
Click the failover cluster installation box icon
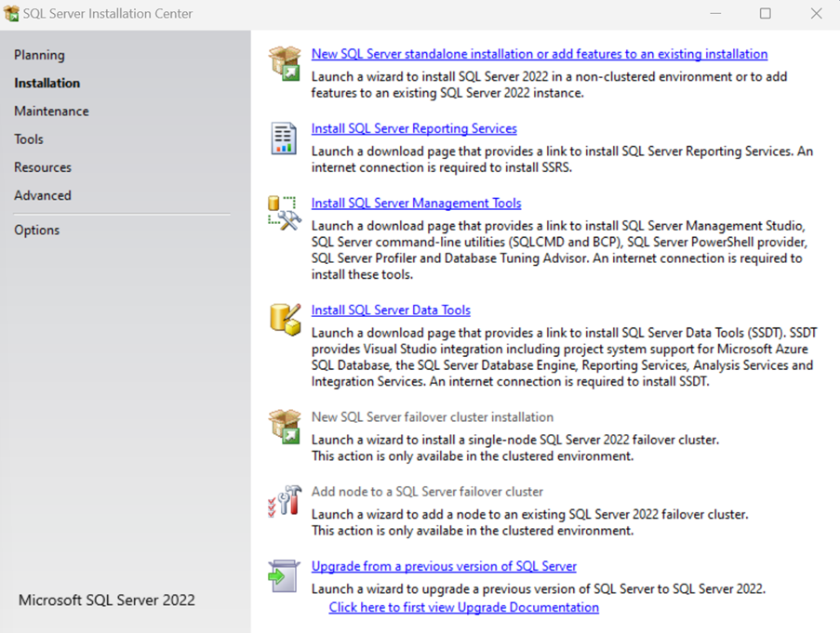tap(285, 426)
